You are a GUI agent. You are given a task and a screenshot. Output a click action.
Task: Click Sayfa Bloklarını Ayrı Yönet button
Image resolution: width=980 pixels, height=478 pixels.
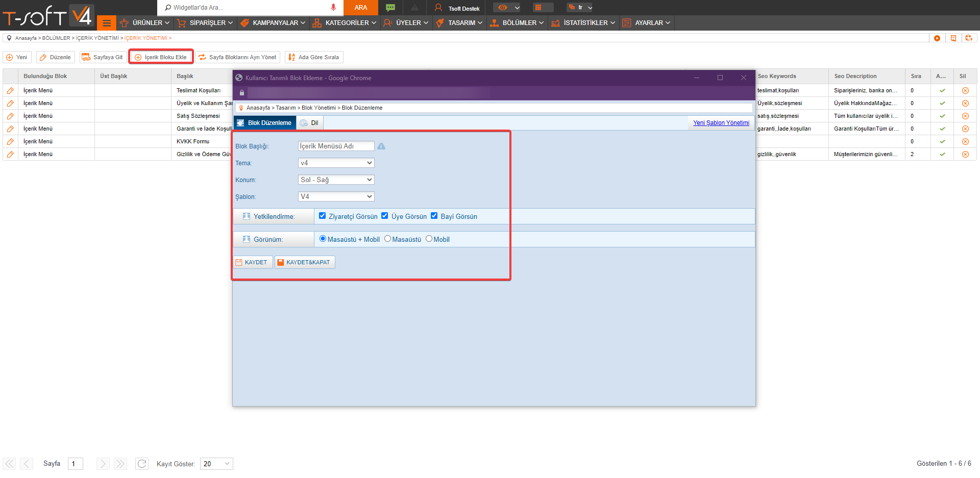coord(237,57)
